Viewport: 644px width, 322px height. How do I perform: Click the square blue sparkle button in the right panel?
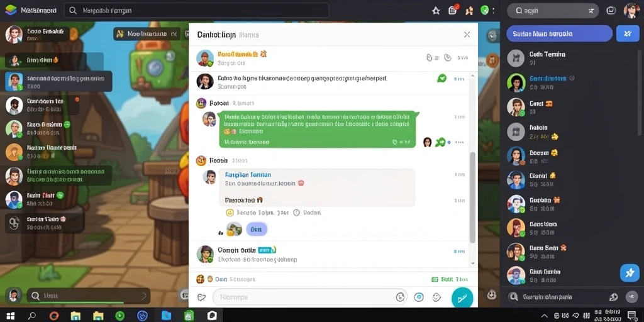pyautogui.click(x=628, y=34)
